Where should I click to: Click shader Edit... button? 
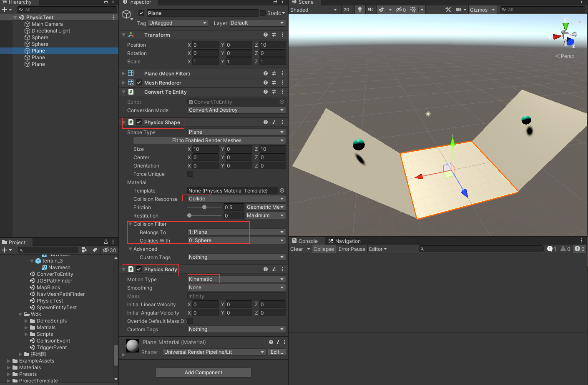click(x=277, y=352)
